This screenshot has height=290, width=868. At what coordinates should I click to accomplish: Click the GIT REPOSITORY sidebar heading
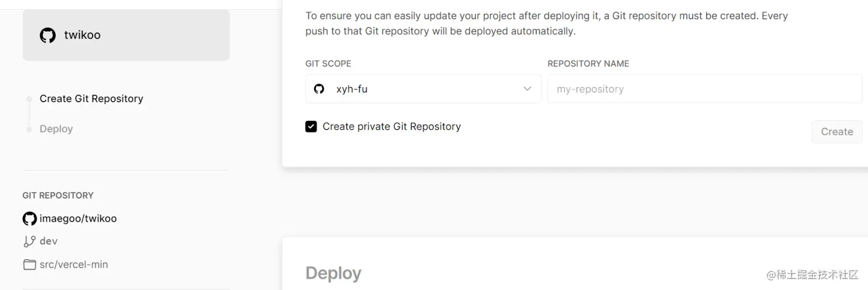(58, 195)
